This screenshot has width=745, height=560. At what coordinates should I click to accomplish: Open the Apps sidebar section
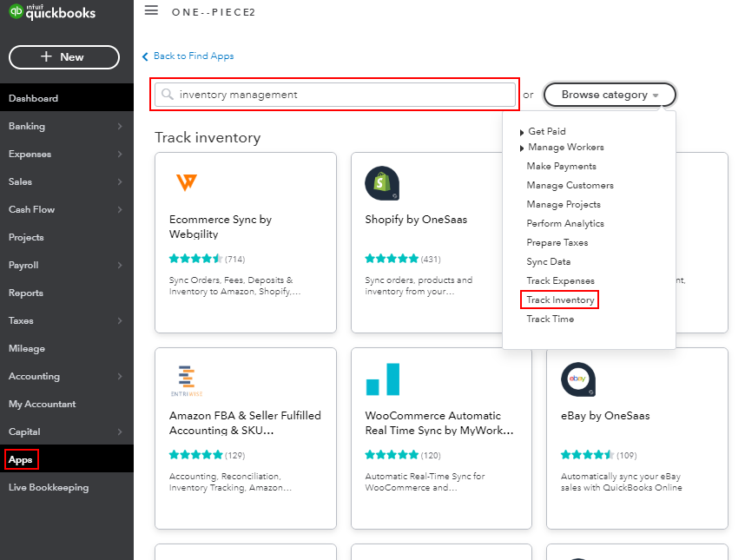point(21,458)
